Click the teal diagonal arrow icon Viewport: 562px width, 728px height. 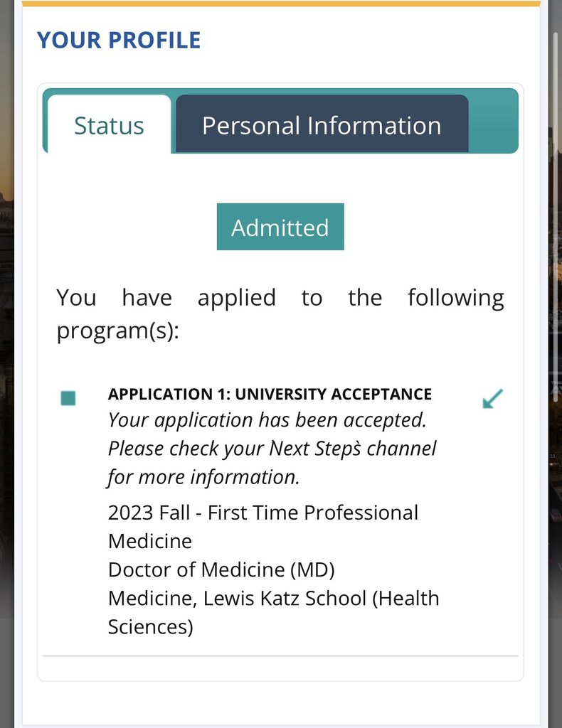[492, 399]
